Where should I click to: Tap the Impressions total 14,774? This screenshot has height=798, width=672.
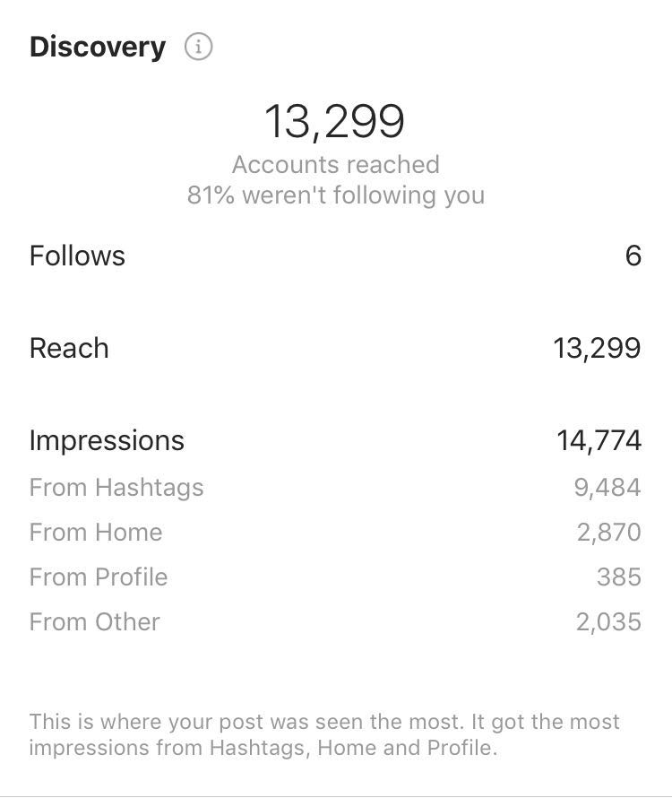click(599, 441)
